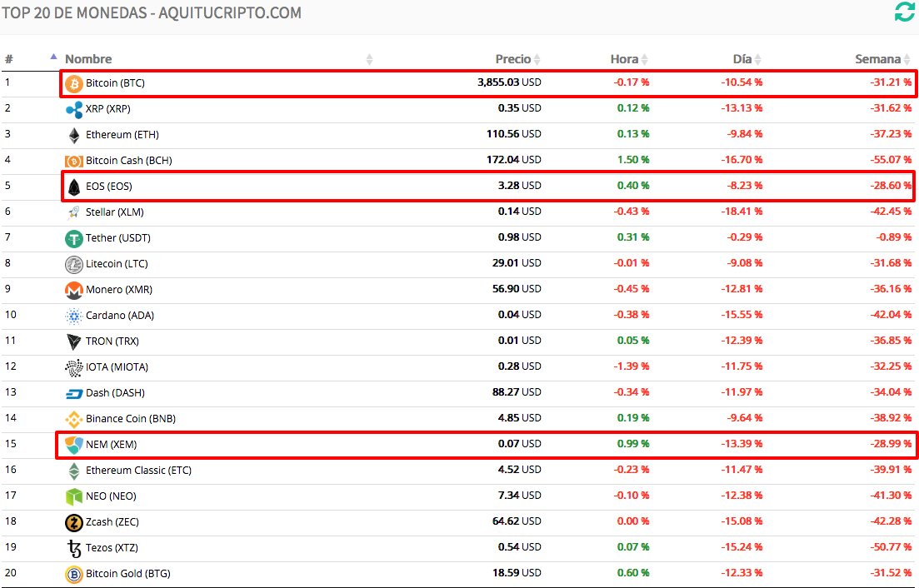Click the black EOS icon
The width and height of the screenshot is (919, 588).
pos(74,187)
